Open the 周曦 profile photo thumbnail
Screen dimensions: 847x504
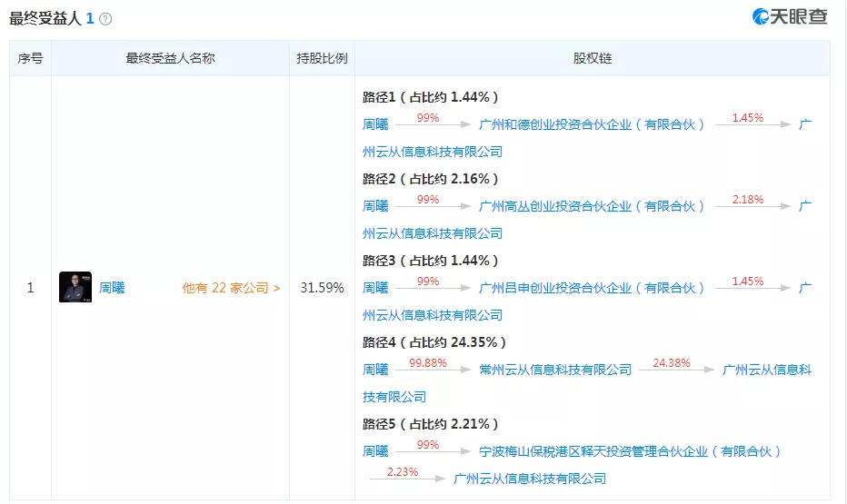click(x=75, y=287)
